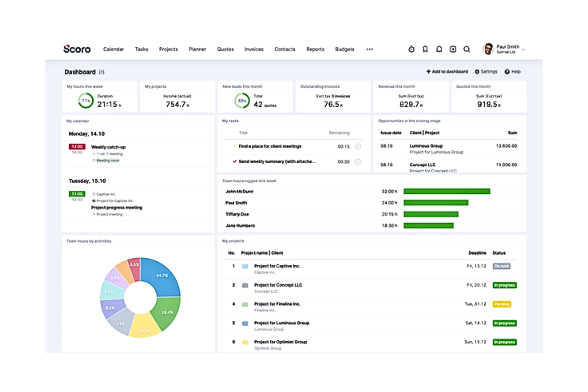Click Jane Numbers in team hours list
This screenshot has height=392, width=588.
coord(240,226)
